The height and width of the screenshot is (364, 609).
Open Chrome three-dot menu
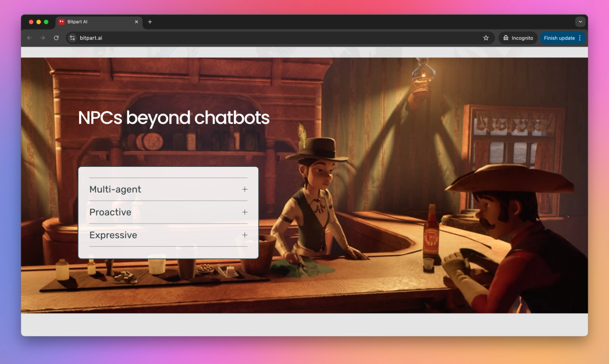point(580,38)
